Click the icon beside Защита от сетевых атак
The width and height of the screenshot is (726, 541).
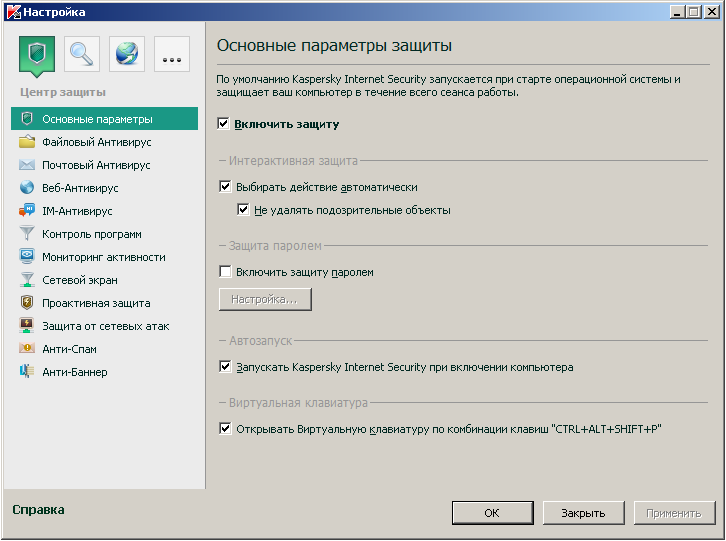27,326
